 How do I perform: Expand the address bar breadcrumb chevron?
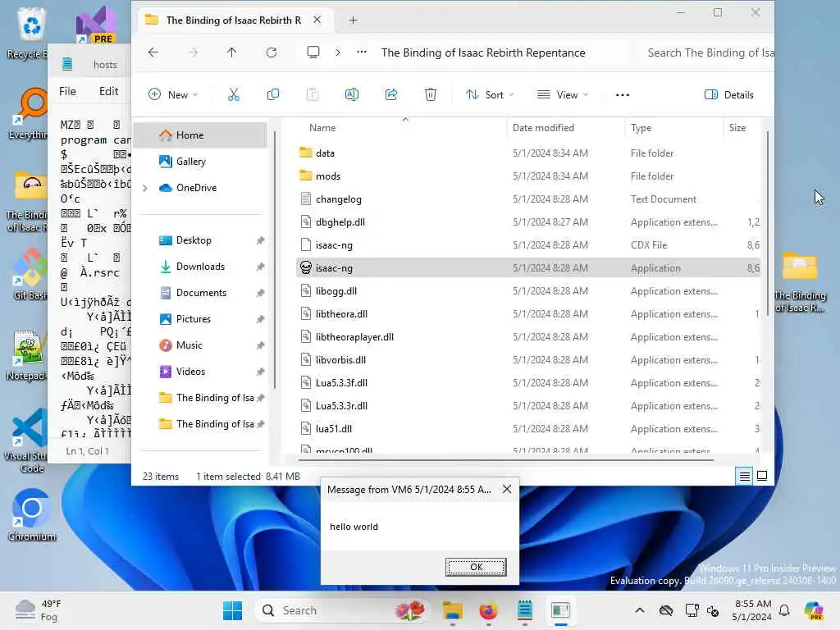[337, 52]
